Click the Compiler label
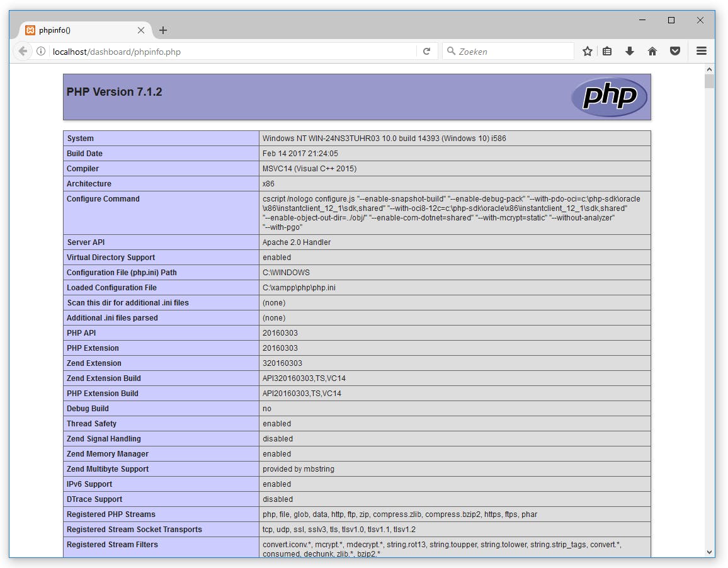Viewport: 728px width, 568px height. click(x=82, y=169)
